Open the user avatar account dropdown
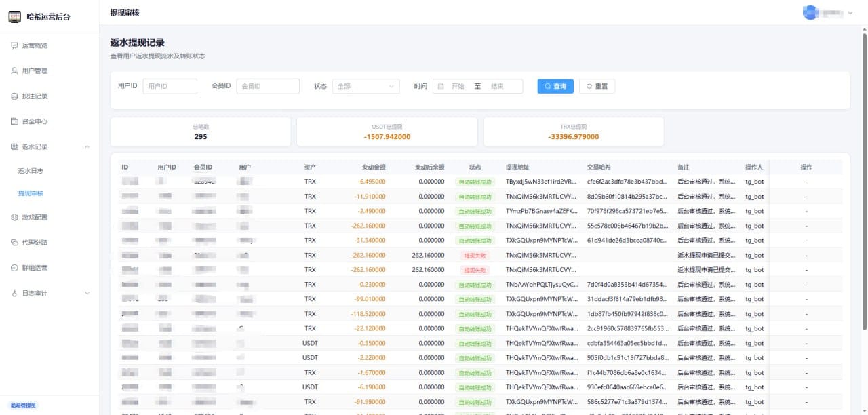This screenshot has height=415, width=868. pos(828,13)
